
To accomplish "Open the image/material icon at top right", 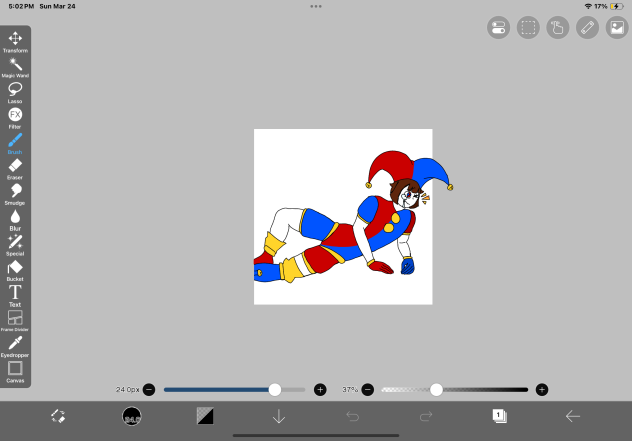I will (617, 28).
